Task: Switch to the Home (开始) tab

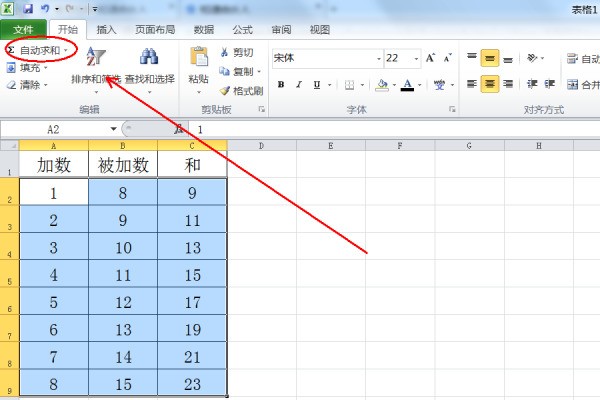Action: coord(68,29)
